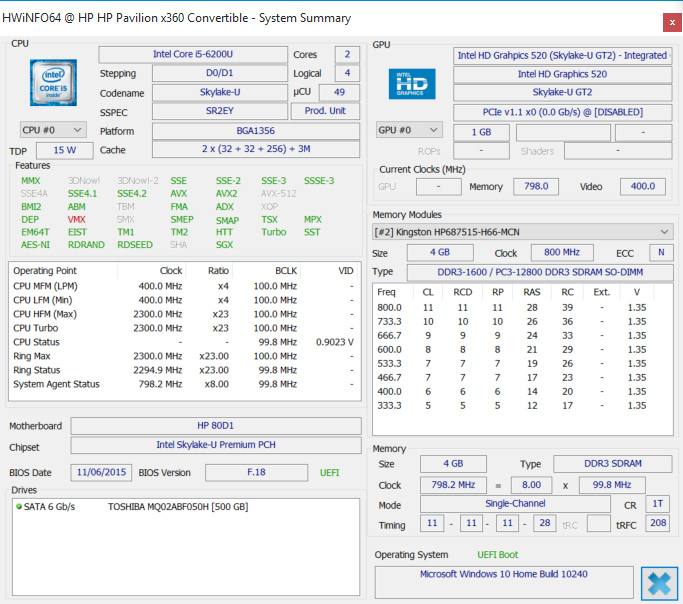The image size is (683, 604).
Task: Select the 533.3 frequency timing row
Action: point(522,364)
